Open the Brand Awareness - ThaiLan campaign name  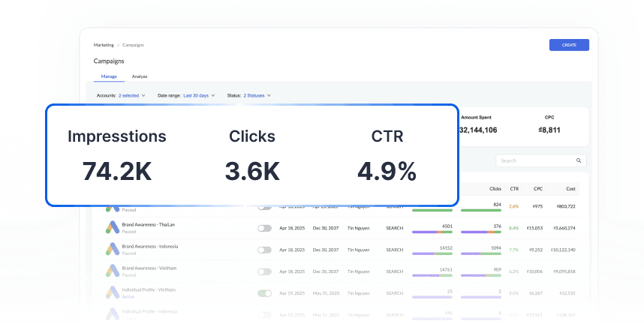click(149, 224)
